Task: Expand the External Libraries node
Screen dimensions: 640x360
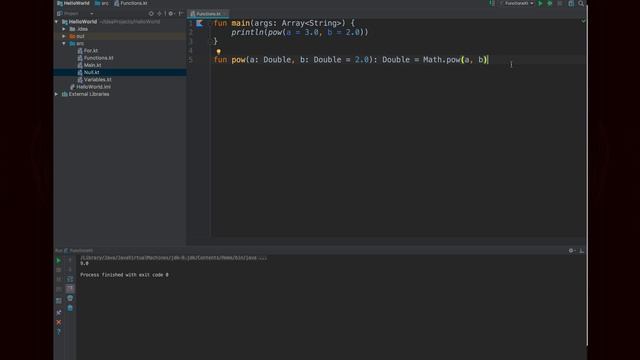Action: [56, 94]
